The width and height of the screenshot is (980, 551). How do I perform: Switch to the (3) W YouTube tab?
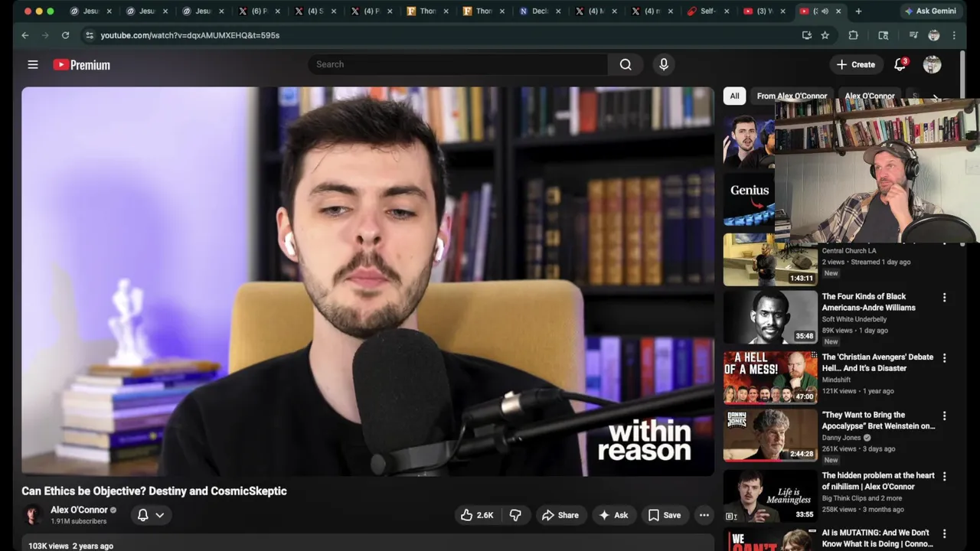(763, 11)
